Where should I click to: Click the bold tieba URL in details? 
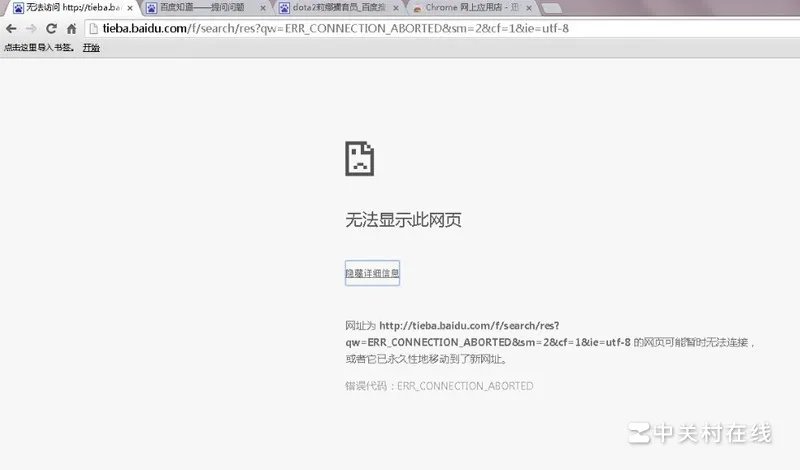[x=488, y=334]
